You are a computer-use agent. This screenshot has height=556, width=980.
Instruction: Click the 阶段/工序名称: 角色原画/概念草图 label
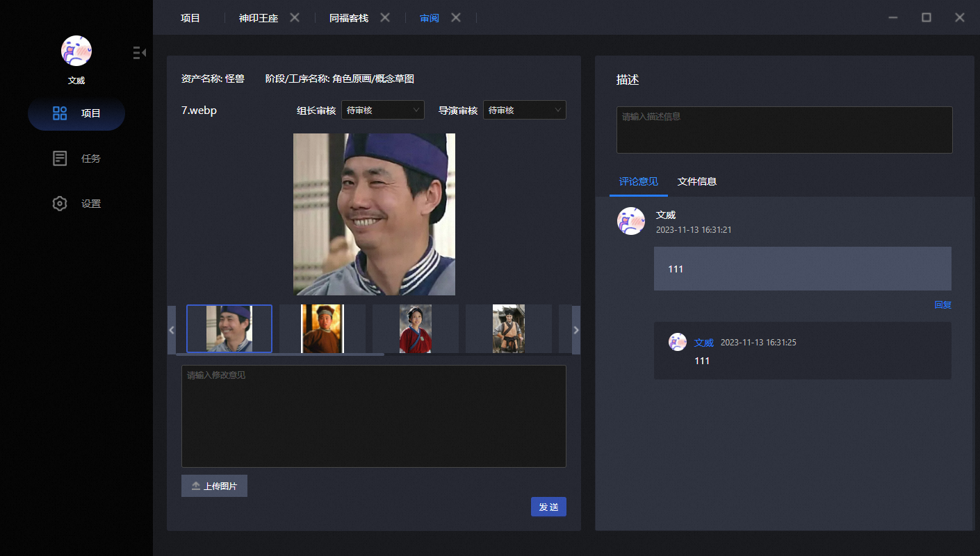coord(340,79)
